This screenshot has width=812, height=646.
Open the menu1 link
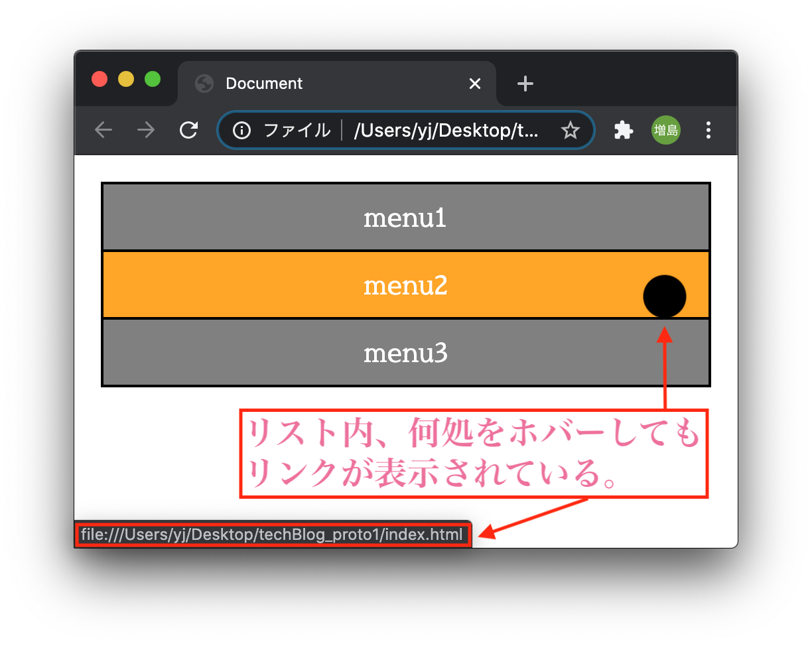[405, 217]
